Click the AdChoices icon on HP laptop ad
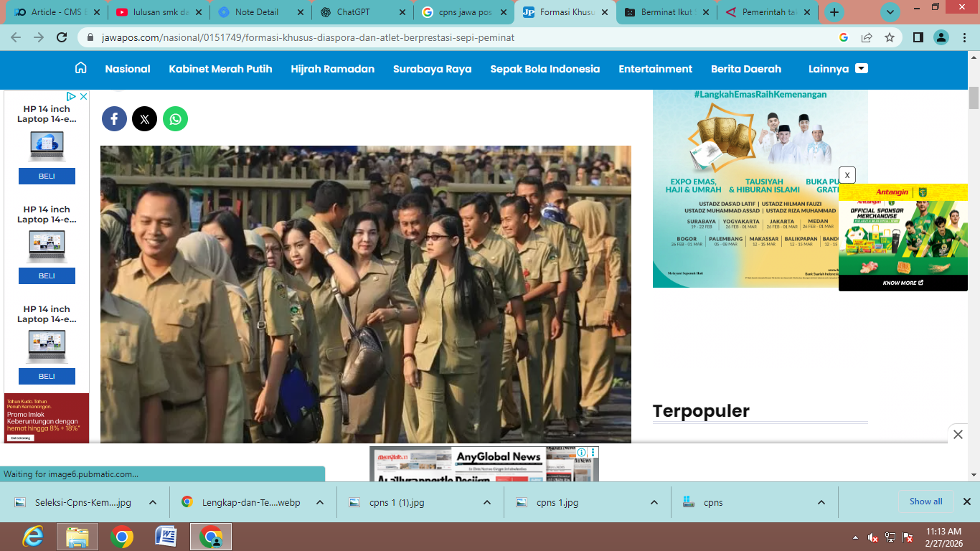The height and width of the screenshot is (551, 980). (x=72, y=96)
